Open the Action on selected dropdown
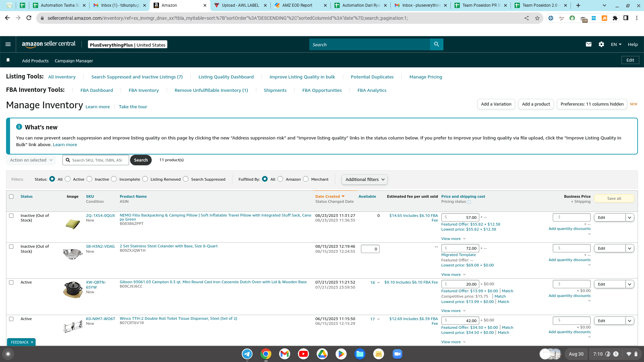Image resolution: width=644 pixels, height=362 pixels. point(31,160)
